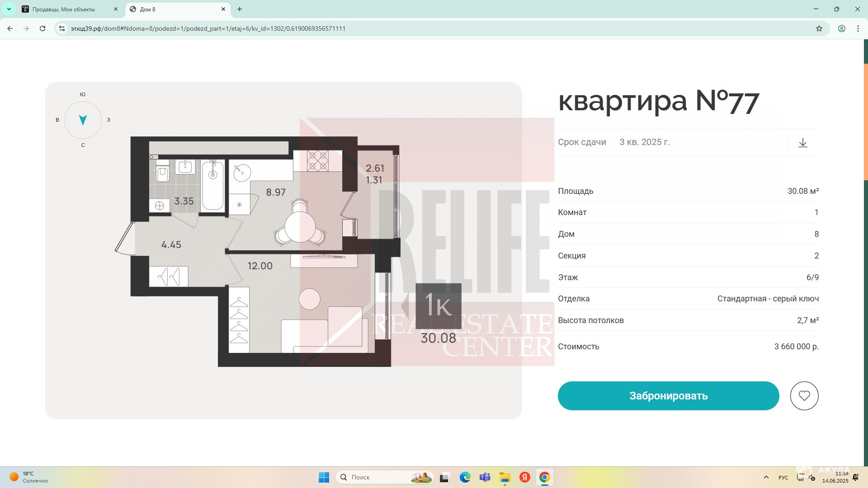This screenshot has height=488, width=868.
Task: Click the Этаж value 6/9
Action: tap(812, 277)
